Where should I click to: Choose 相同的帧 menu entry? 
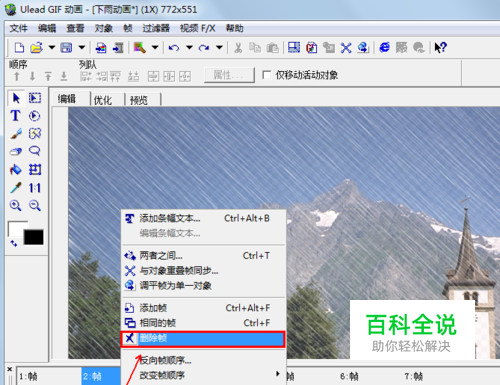tap(203, 323)
